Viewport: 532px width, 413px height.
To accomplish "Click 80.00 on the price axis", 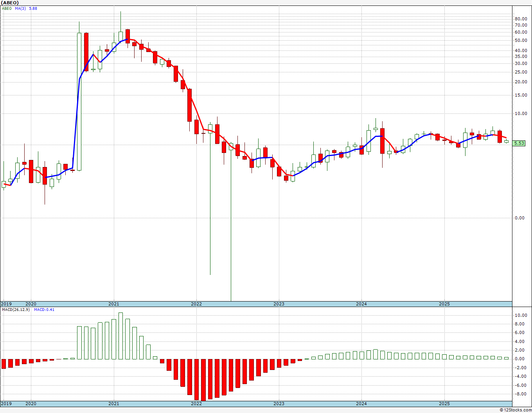I will (520, 19).
